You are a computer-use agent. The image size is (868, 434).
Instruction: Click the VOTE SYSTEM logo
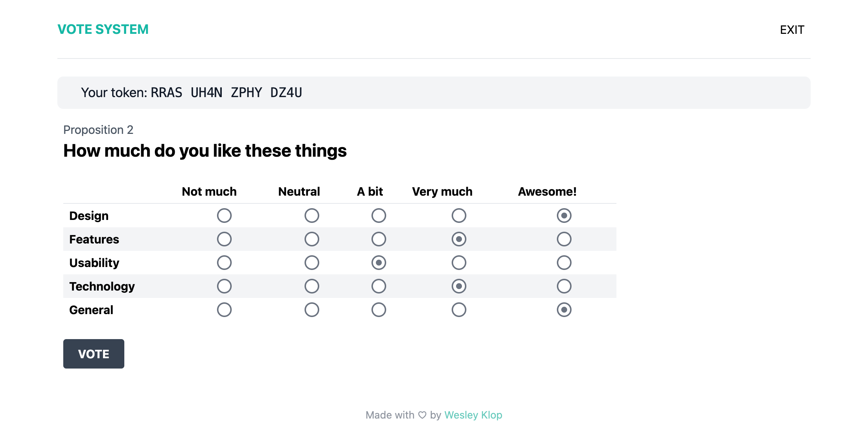click(103, 29)
